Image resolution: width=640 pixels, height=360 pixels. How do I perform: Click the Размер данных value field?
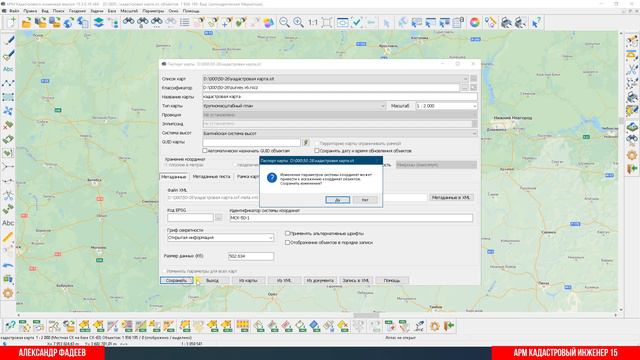[251, 256]
